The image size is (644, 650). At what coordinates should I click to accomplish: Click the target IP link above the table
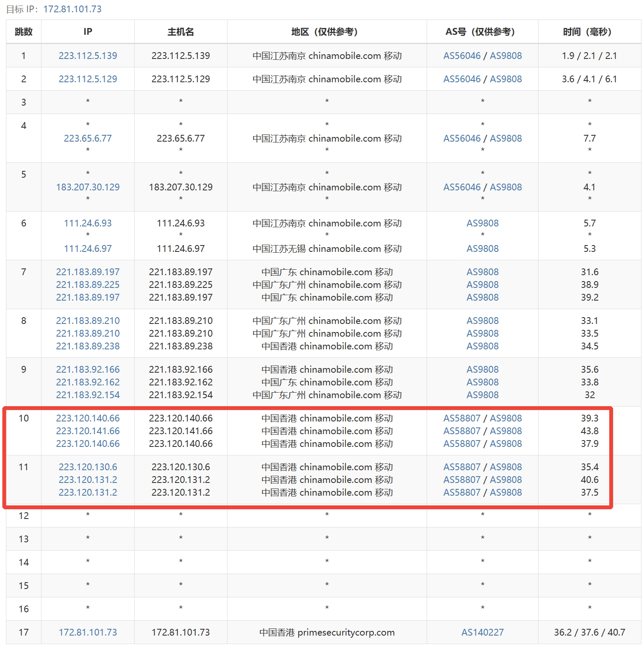[x=72, y=9]
